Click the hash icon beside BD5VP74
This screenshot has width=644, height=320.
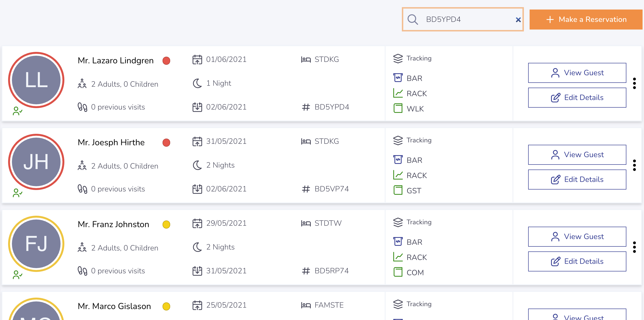tap(306, 189)
